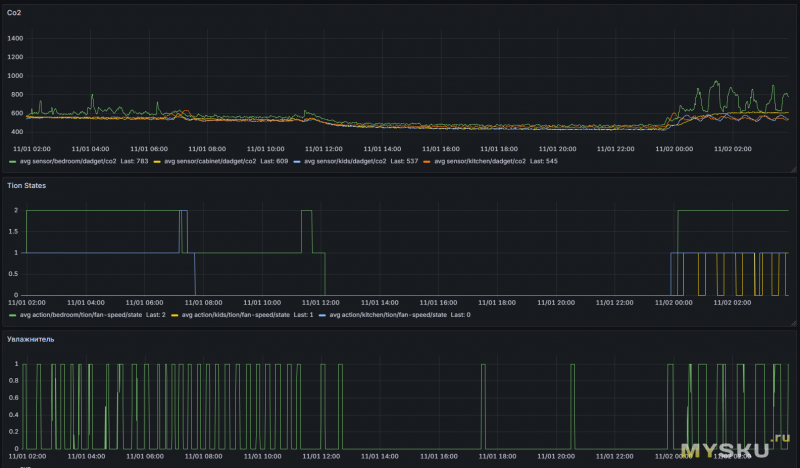Click yellow kids tion fan-speed legend marker
The height and width of the screenshot is (468, 800).
[x=177, y=315]
